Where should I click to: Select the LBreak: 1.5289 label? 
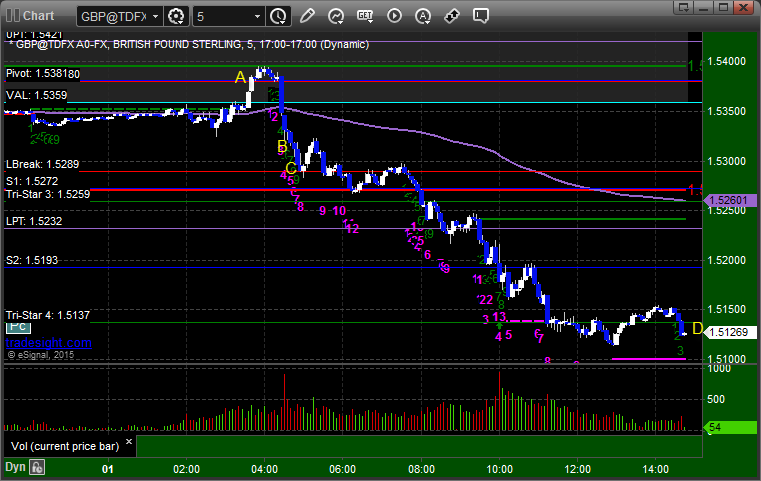point(42,164)
